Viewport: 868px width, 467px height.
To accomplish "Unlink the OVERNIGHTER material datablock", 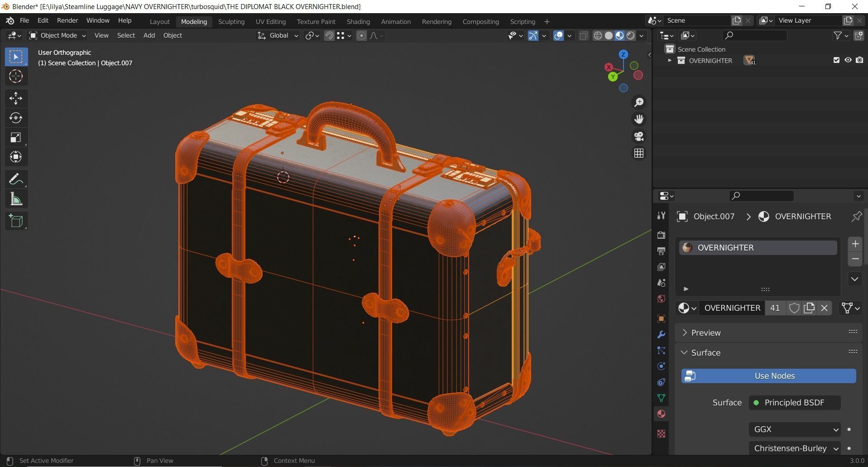I will [824, 308].
